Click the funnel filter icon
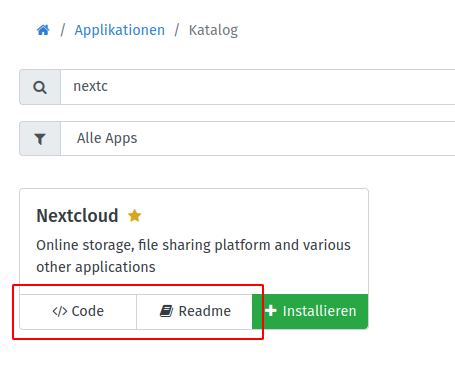455x369 pixels. 40,139
